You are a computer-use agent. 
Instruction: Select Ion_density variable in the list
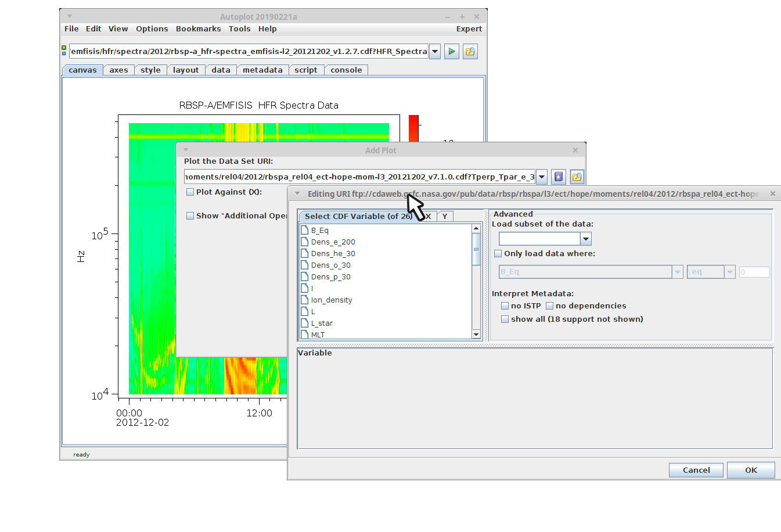[x=331, y=300]
